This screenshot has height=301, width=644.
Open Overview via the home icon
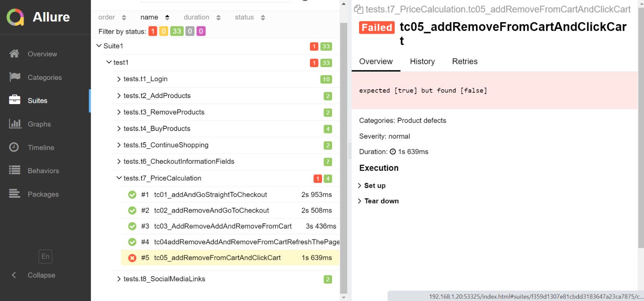14,54
